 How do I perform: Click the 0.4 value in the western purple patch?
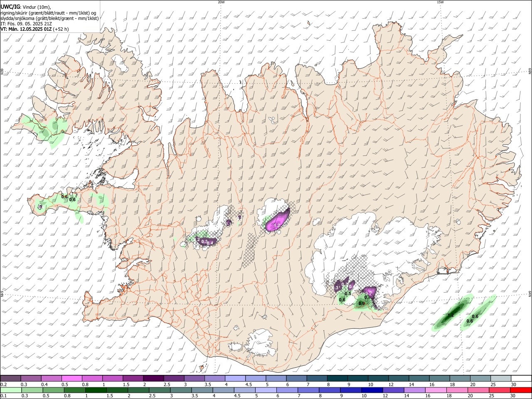pos(210,243)
